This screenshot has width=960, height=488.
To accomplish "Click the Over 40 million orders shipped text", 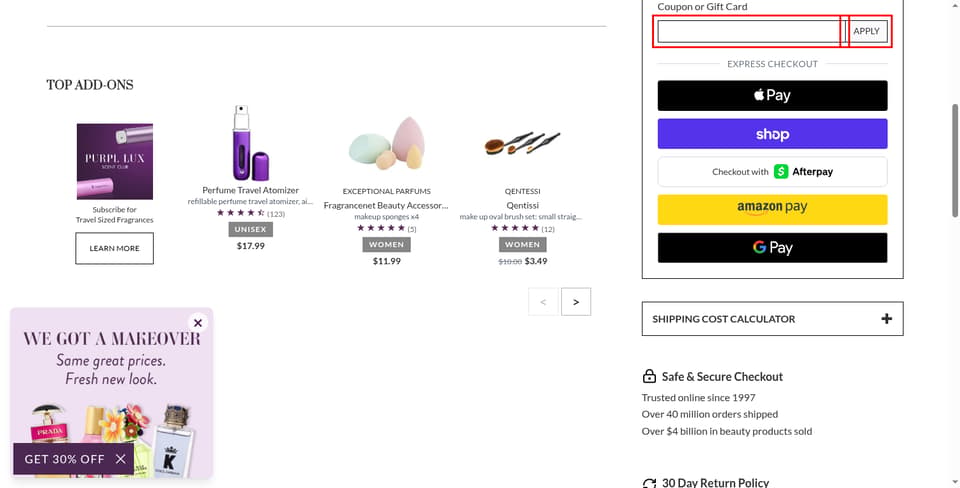I will 710,415.
